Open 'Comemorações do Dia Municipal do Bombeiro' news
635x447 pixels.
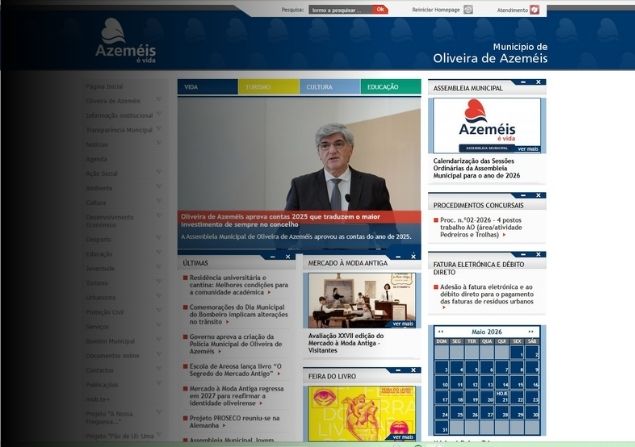239,315
